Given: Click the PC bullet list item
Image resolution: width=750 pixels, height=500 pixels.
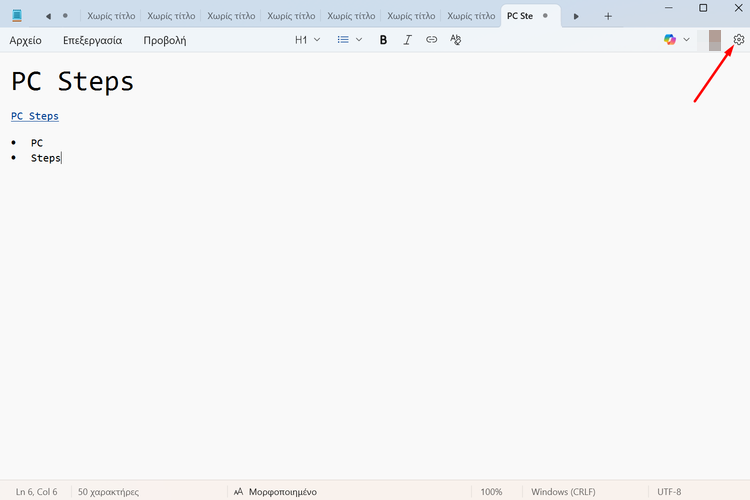Looking at the screenshot, I should pyautogui.click(x=37, y=143).
